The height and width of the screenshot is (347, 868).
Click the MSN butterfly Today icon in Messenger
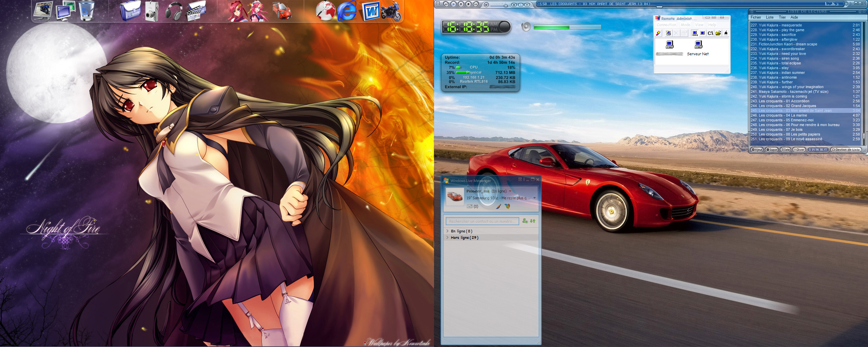pos(507,206)
